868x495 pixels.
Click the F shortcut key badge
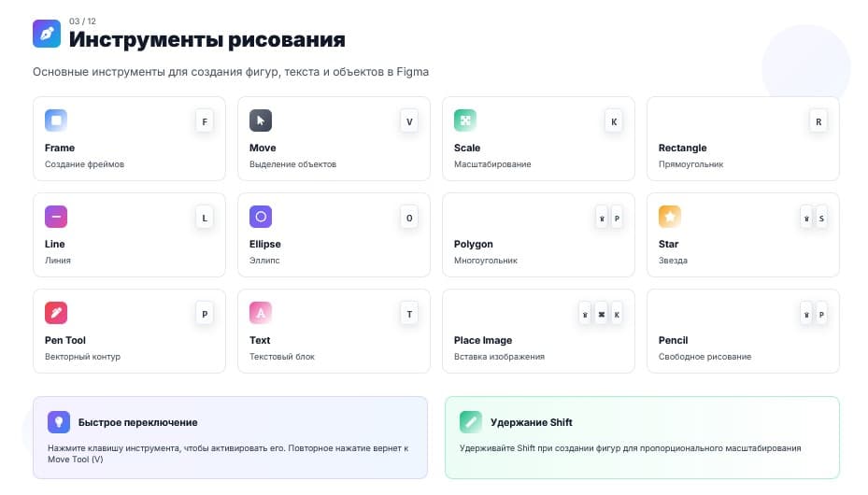(x=205, y=121)
